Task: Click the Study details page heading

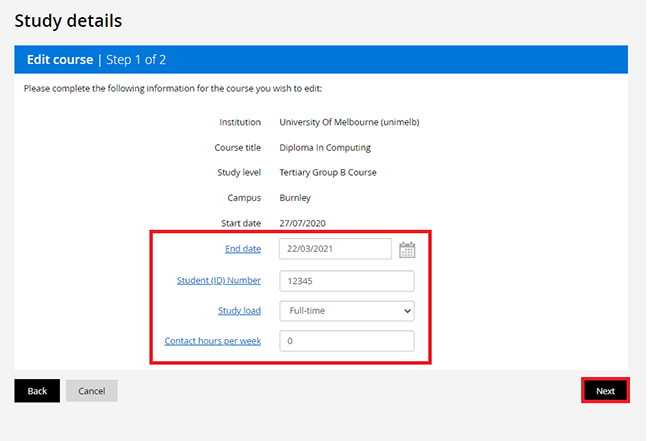Action: click(x=68, y=21)
